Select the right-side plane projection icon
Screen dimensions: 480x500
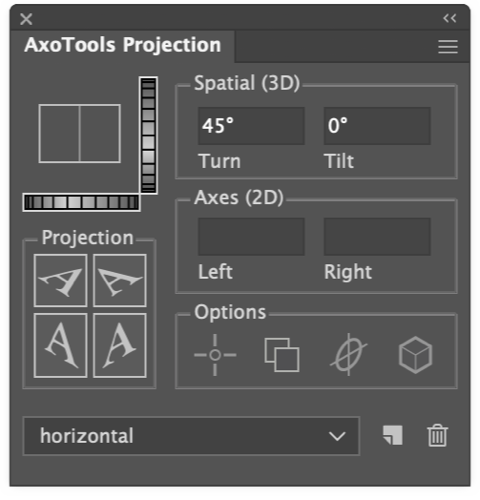(120, 345)
